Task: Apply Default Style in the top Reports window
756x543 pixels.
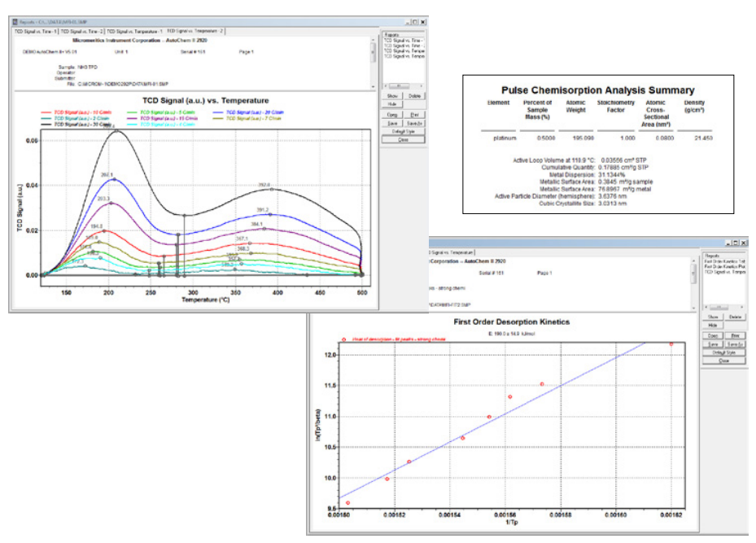Action: tap(403, 131)
